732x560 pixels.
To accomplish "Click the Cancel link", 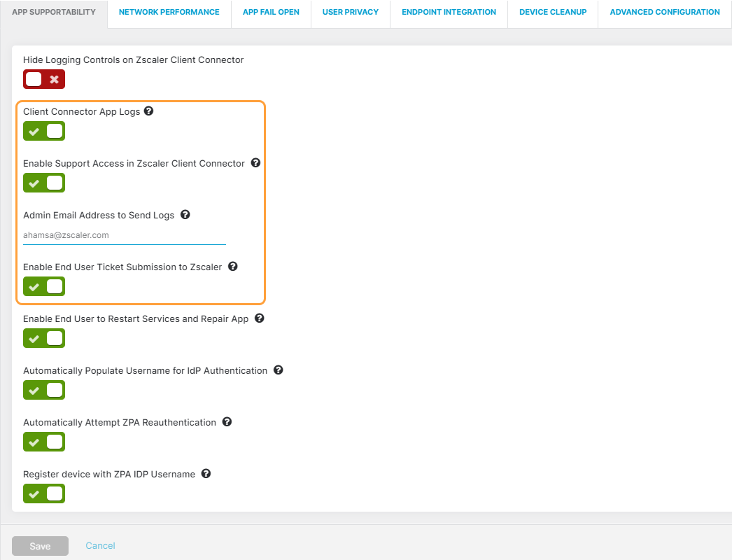I will pyautogui.click(x=100, y=545).
